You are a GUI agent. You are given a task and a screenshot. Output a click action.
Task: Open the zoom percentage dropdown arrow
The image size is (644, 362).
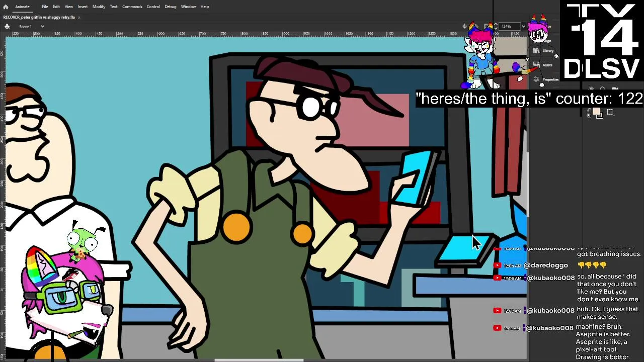pyautogui.click(x=523, y=26)
